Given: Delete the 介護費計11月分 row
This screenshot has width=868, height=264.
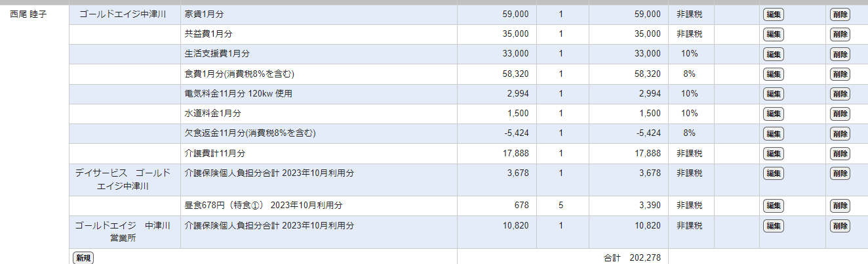Looking at the screenshot, I should (x=840, y=154).
